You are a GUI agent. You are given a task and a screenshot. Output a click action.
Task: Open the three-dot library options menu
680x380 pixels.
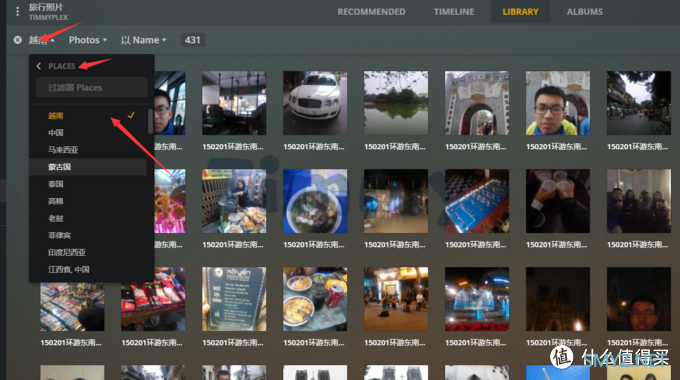pyautogui.click(x=17, y=11)
